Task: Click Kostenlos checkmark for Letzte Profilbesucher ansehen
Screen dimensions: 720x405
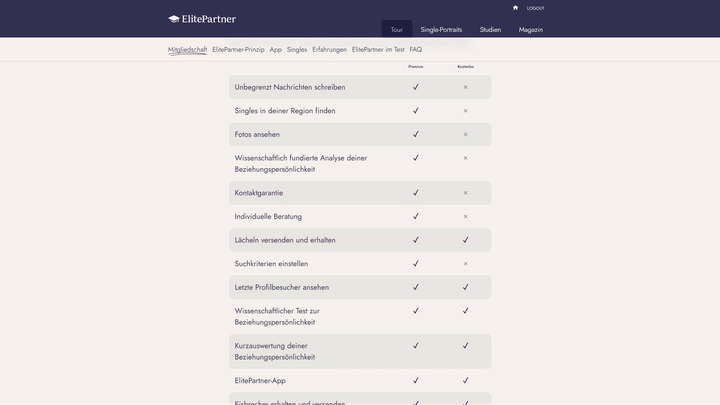Action: point(466,287)
